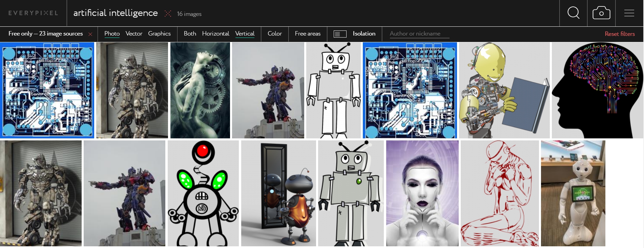Open yellow robot reading book image
Screen dimensions: 644x248
coord(504,90)
